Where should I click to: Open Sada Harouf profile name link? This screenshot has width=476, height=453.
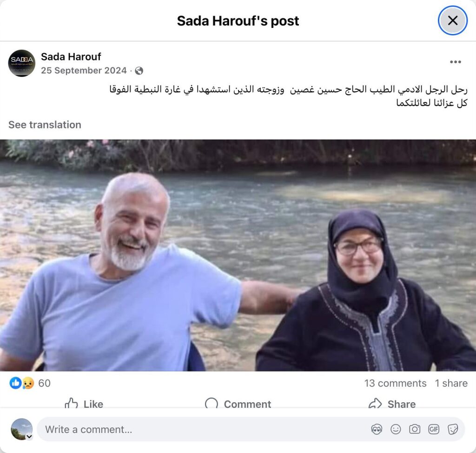coord(71,57)
